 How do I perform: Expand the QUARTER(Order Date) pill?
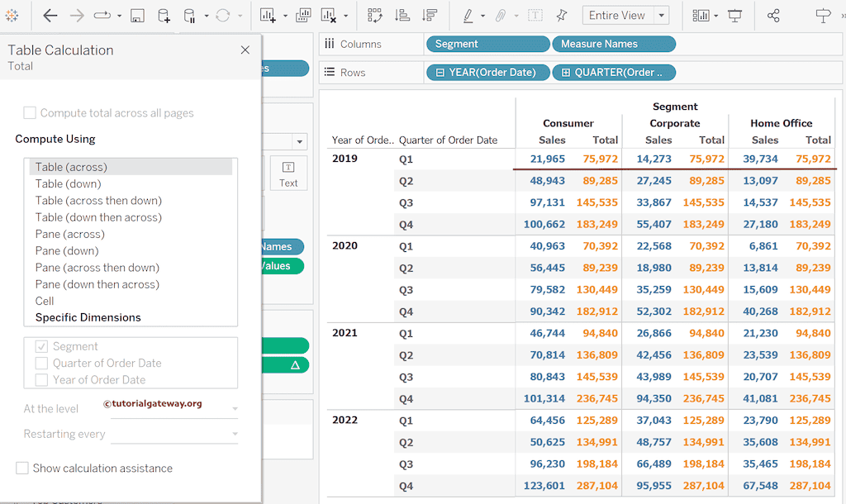[566, 73]
